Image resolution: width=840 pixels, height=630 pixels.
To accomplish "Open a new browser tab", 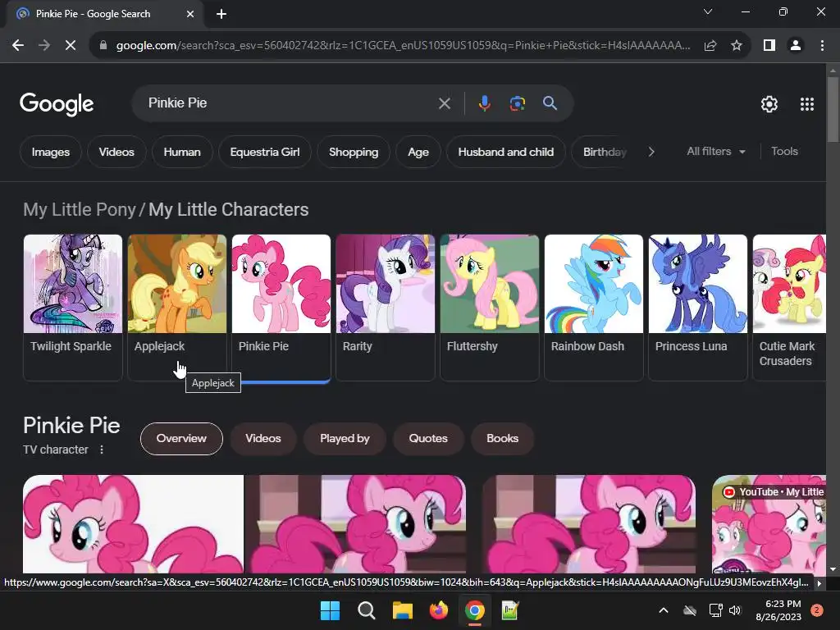I will click(x=221, y=14).
